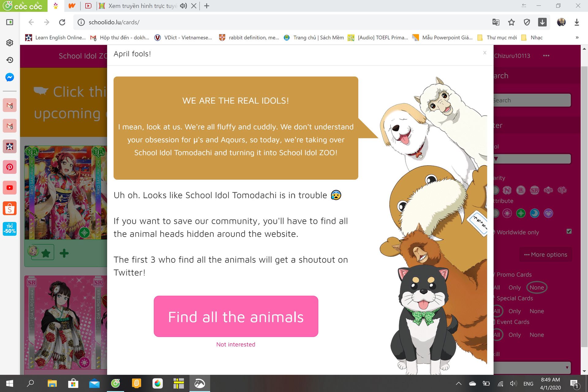Open the ad block shield icon
The height and width of the screenshot is (392, 588).
click(x=527, y=22)
